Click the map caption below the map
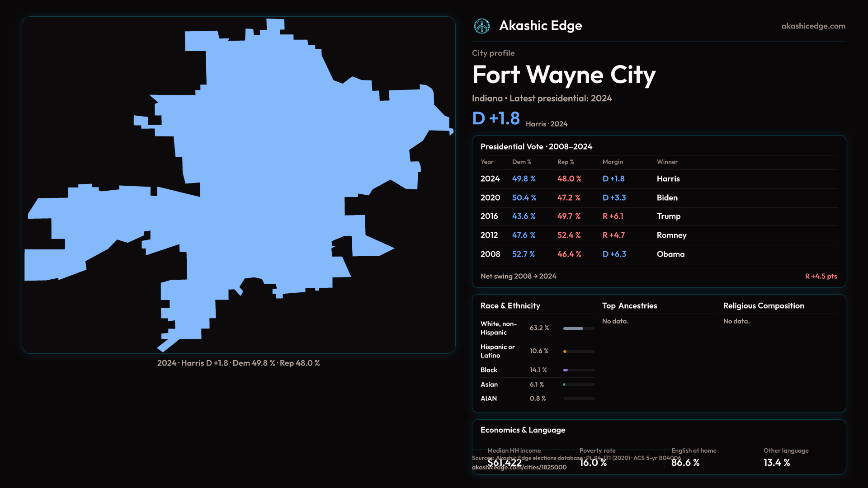This screenshot has height=488, width=868. pos(238,363)
